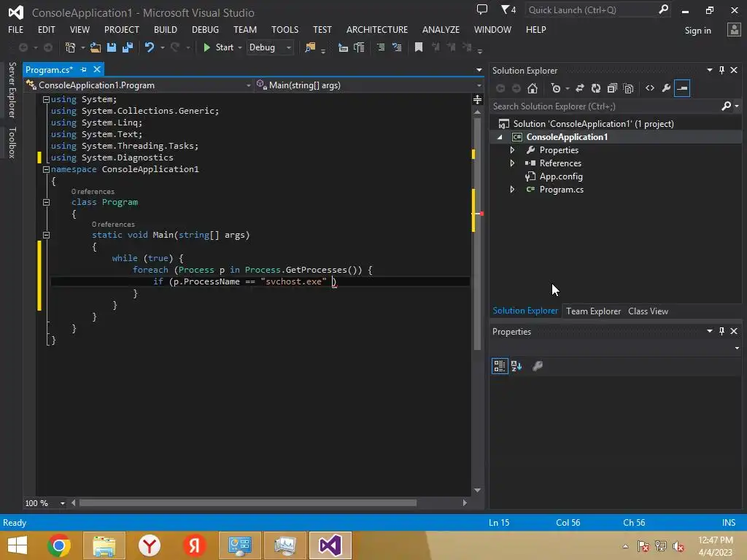Image resolution: width=747 pixels, height=560 pixels.
Task: Undo the last edit with the blue arrow
Action: tap(150, 47)
